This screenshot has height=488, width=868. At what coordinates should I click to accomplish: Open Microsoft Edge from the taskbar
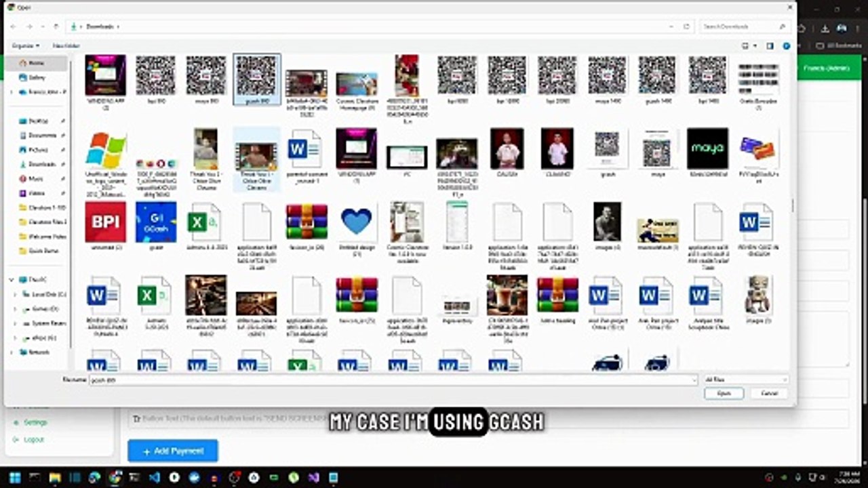pos(94,477)
